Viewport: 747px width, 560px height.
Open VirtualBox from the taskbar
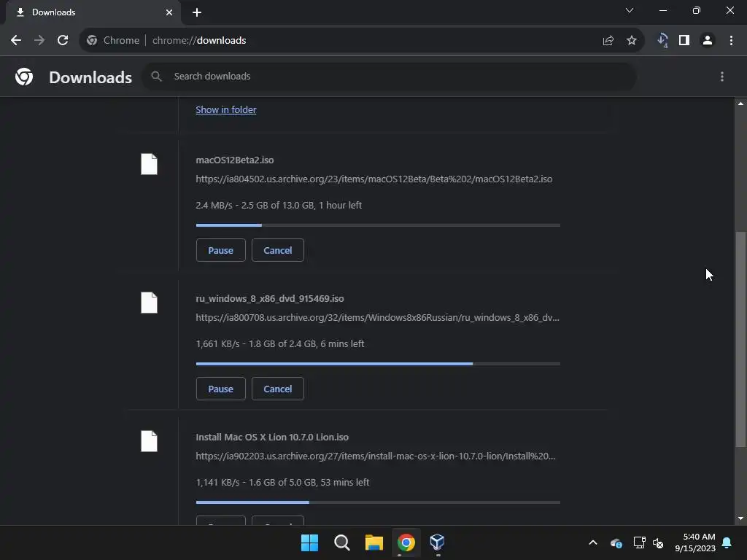(438, 542)
